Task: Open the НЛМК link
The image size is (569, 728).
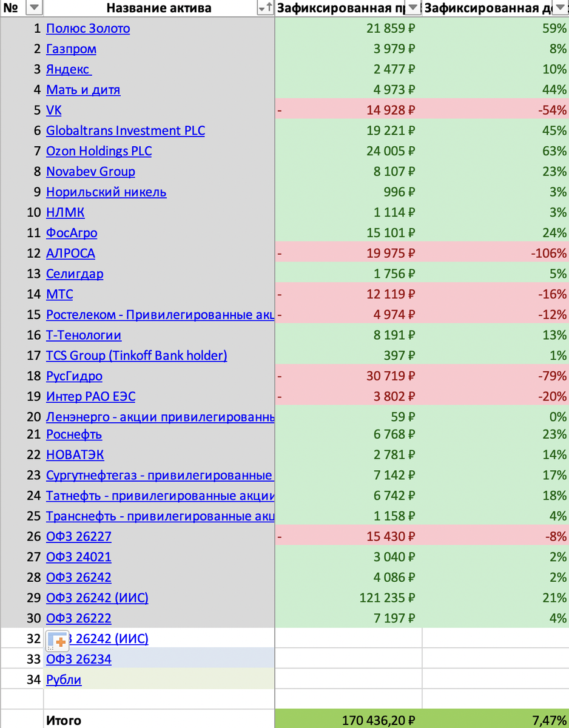Action: [x=66, y=212]
